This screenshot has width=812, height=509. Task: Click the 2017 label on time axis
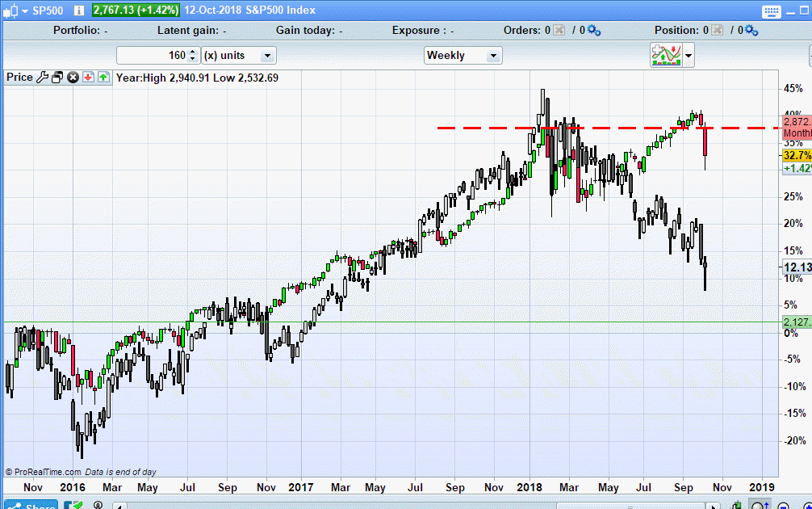click(x=301, y=487)
